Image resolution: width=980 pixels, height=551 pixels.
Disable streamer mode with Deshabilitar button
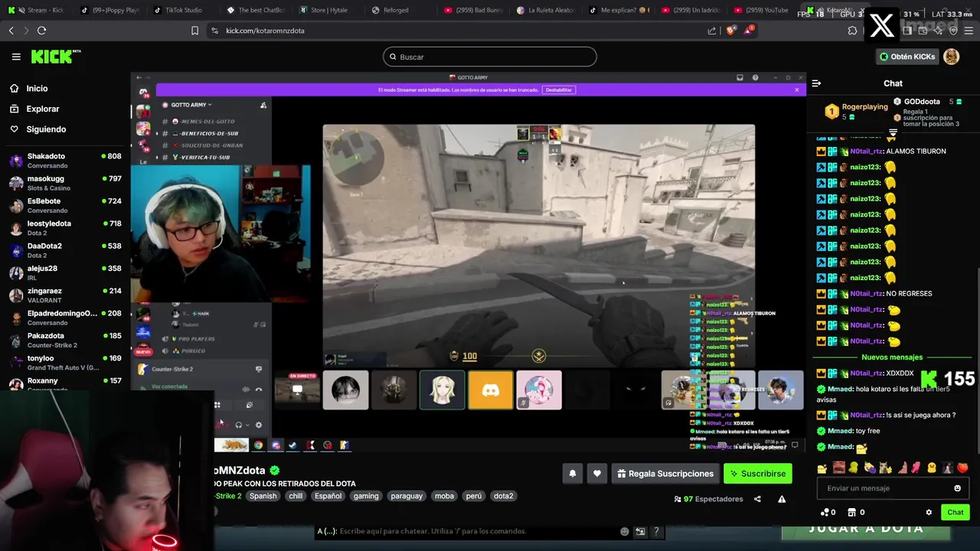tap(558, 90)
